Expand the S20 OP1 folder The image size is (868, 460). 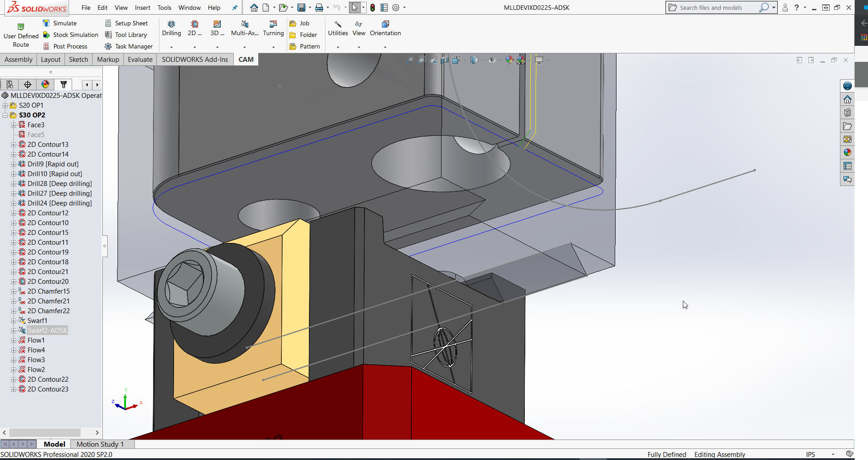tap(5, 105)
